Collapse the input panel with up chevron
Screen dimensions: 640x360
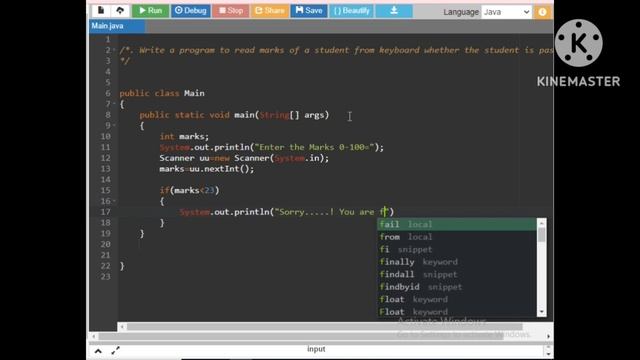(x=98, y=351)
